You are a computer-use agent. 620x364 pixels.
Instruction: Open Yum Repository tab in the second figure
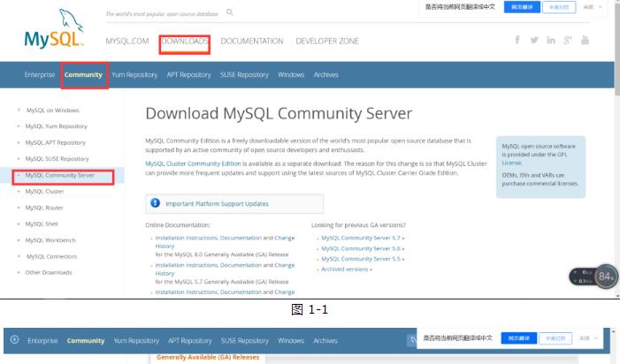click(136, 340)
